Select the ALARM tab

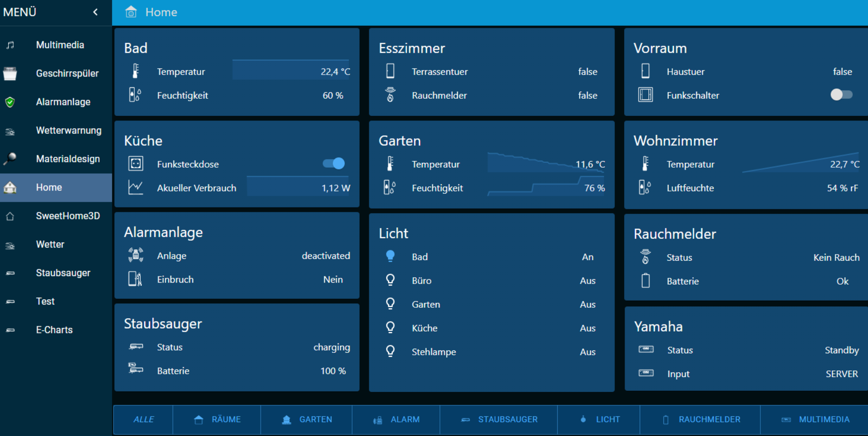[396, 419]
